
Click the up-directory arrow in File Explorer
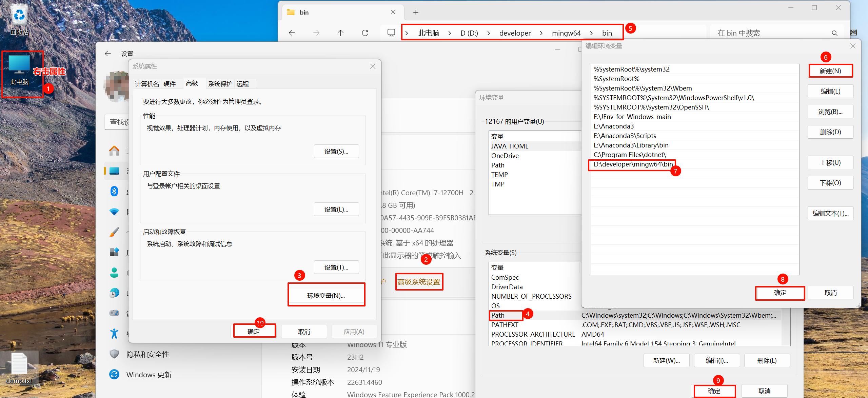[x=340, y=33]
